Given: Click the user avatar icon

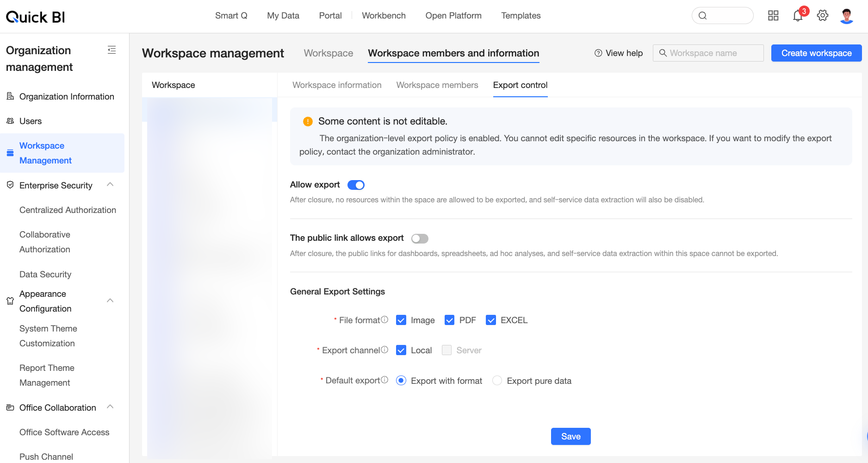Looking at the screenshot, I should [x=847, y=16].
